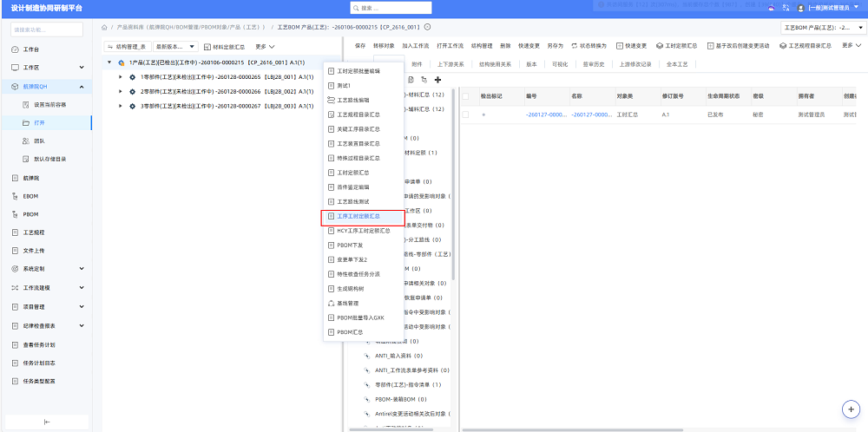This screenshot has height=432, width=868.
Task: Click the 查看任务计划 document icon
Action: tap(15, 344)
